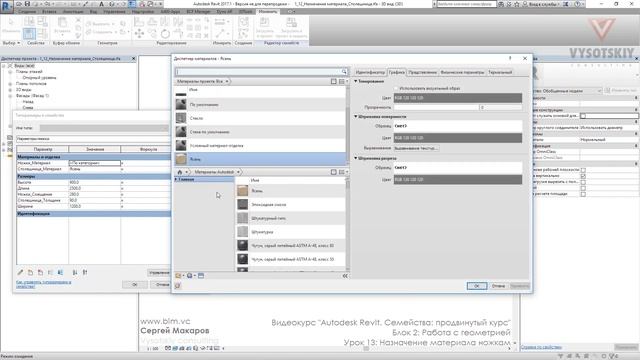Switch to the 'Представление' tab

[x=422, y=72]
